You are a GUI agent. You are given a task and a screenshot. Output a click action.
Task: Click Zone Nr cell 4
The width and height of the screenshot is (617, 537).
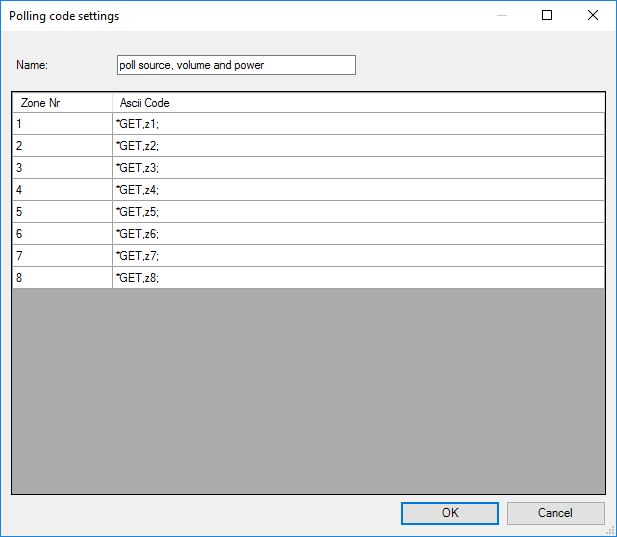(62, 190)
